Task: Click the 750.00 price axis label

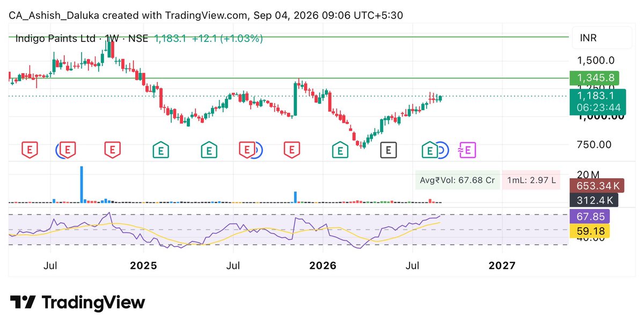Action: (594, 144)
